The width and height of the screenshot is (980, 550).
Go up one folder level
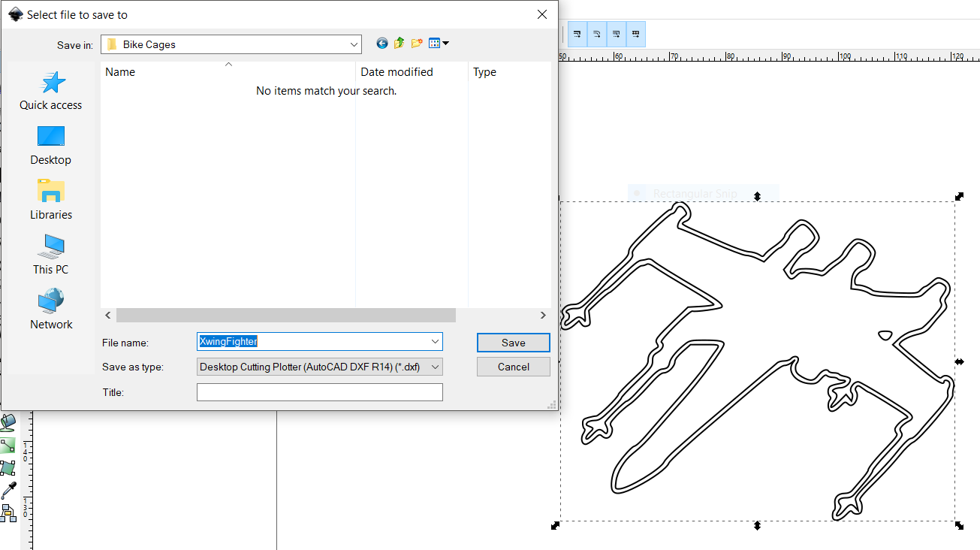[x=399, y=44]
